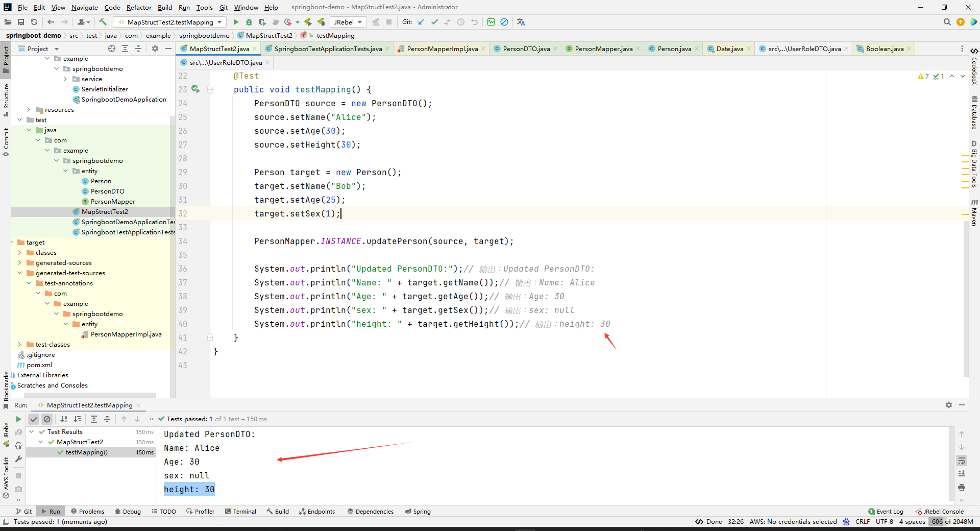980x531 pixels.
Task: Navigate back with left arrow icon
Action: [x=51, y=22]
